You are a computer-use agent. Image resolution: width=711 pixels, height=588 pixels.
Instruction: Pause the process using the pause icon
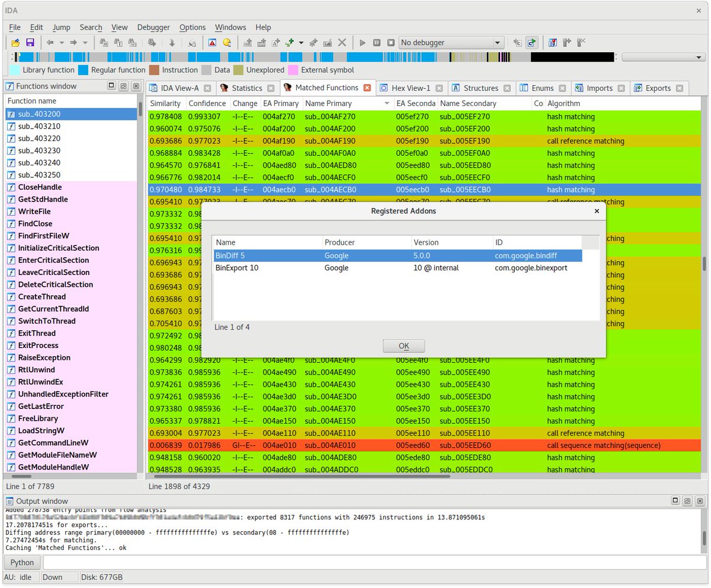click(x=377, y=42)
